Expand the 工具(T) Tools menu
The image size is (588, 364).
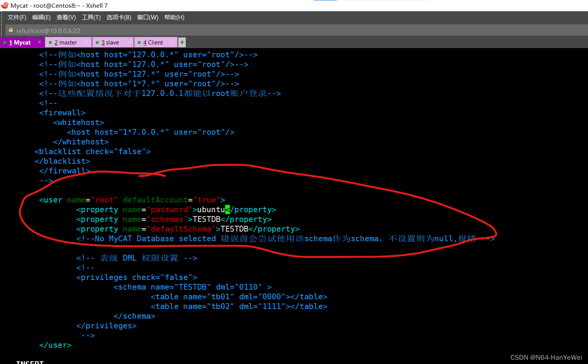(x=91, y=17)
